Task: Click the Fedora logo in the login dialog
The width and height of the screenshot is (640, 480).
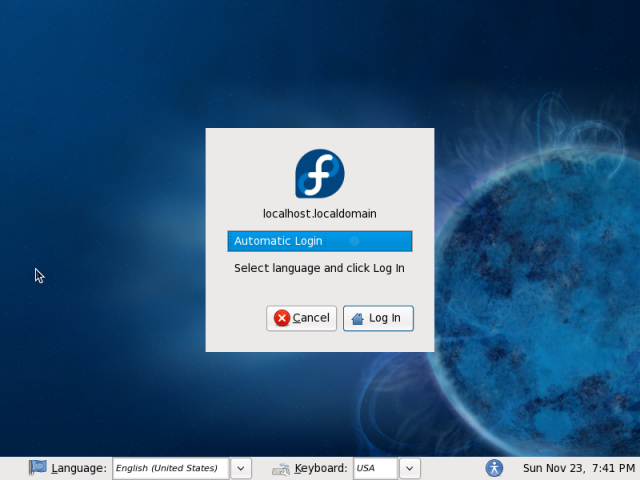Action: (x=319, y=174)
